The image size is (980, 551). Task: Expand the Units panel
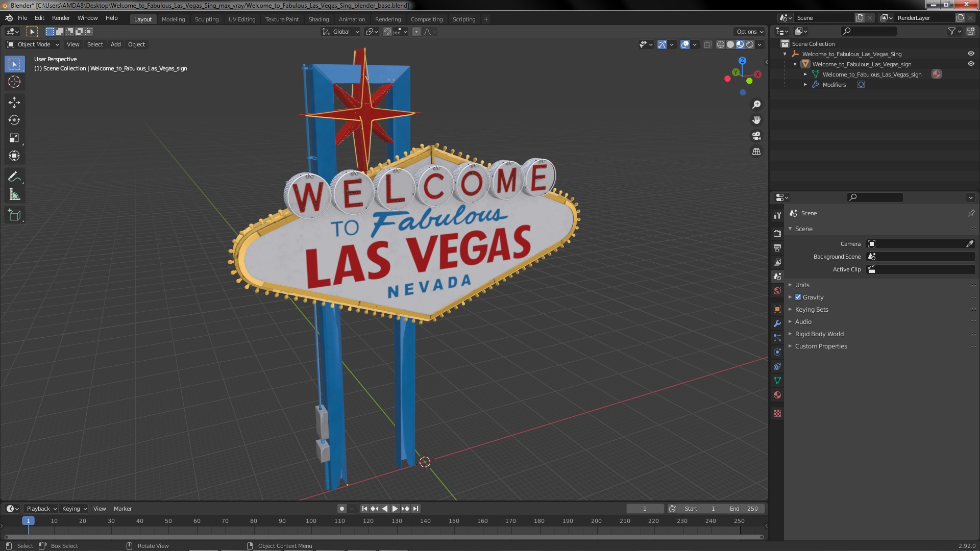[x=802, y=285]
